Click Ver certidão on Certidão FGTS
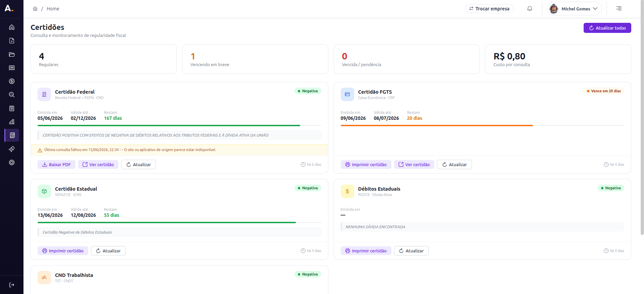This screenshot has width=644, height=294. click(414, 164)
